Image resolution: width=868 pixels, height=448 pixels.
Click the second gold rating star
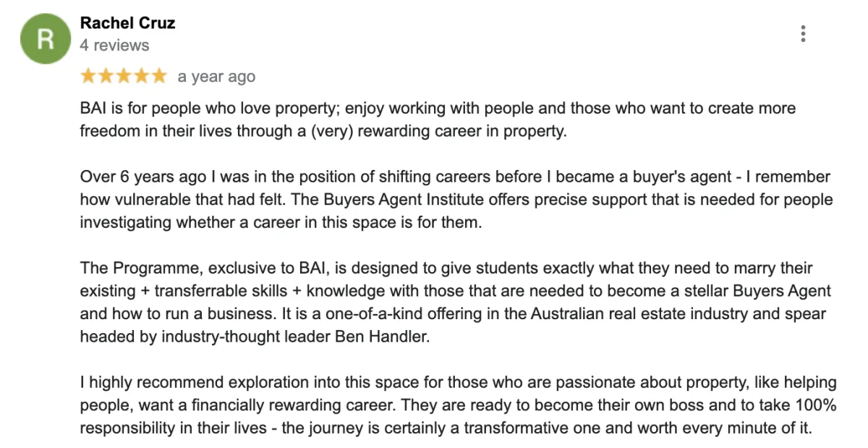[x=106, y=75]
